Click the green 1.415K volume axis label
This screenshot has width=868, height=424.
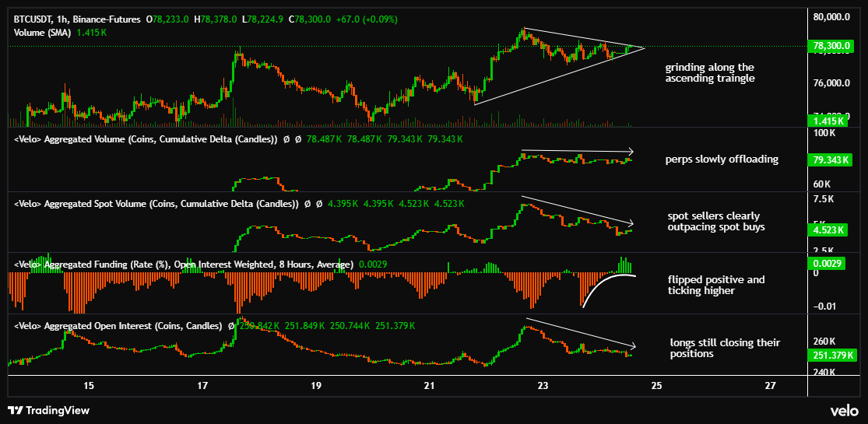click(x=829, y=121)
